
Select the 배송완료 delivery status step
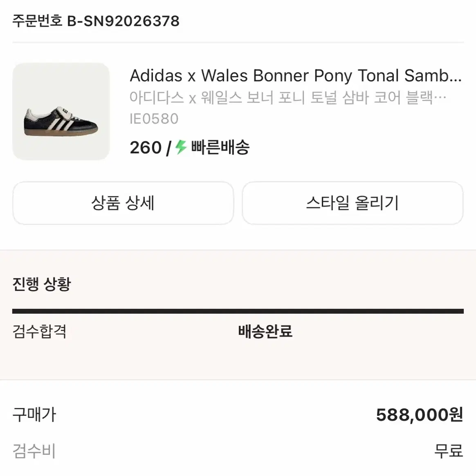(x=265, y=332)
